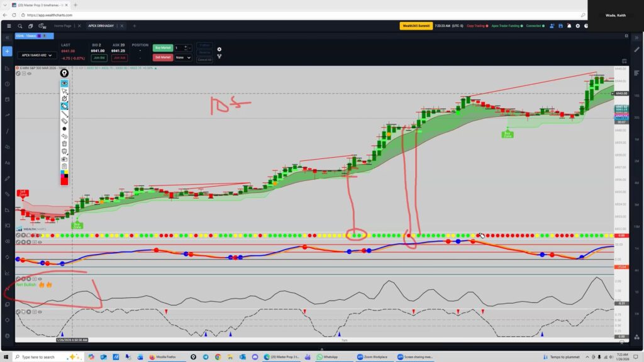
Task: Click the search magnifier icon in top bar
Action: 20,26
